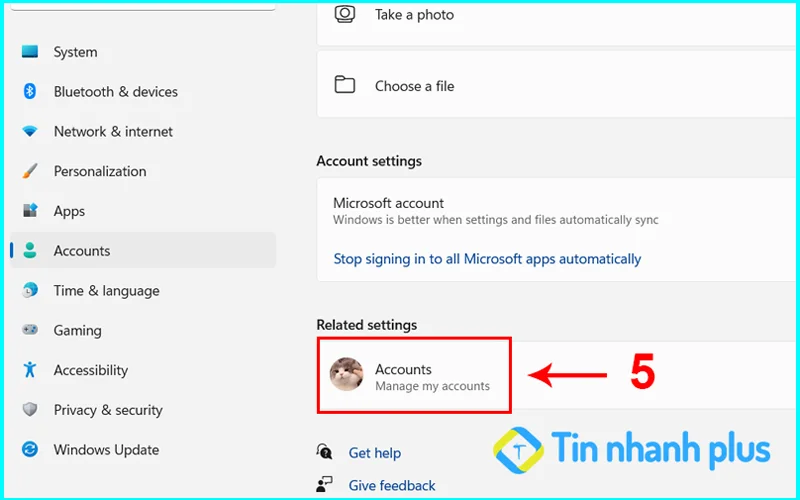Click the Microsoft account heading text

pos(388,203)
